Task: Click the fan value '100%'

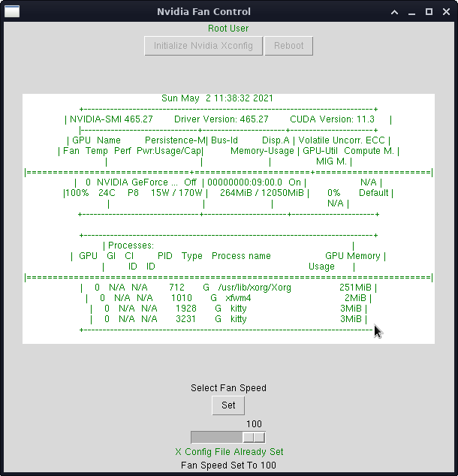Action: click(x=77, y=193)
